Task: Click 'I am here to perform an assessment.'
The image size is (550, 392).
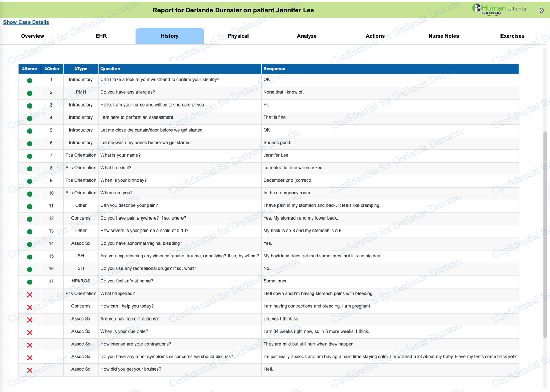Action: tap(137, 117)
